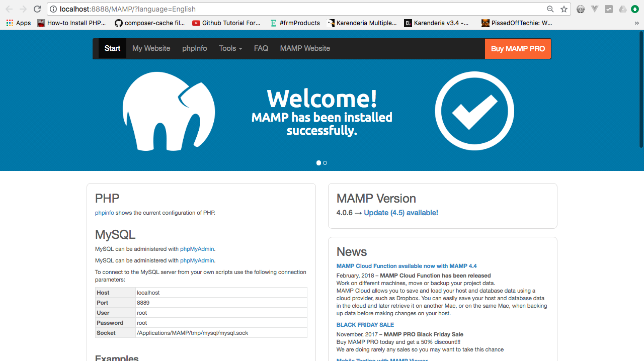
Task: Click the green upward arrow extension icon
Action: point(635,9)
